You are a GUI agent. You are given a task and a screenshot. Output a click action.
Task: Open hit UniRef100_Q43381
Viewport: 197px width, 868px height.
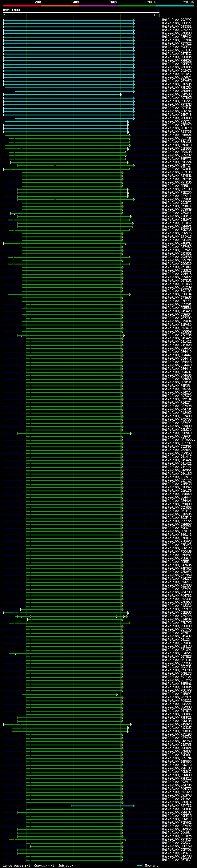176,26
